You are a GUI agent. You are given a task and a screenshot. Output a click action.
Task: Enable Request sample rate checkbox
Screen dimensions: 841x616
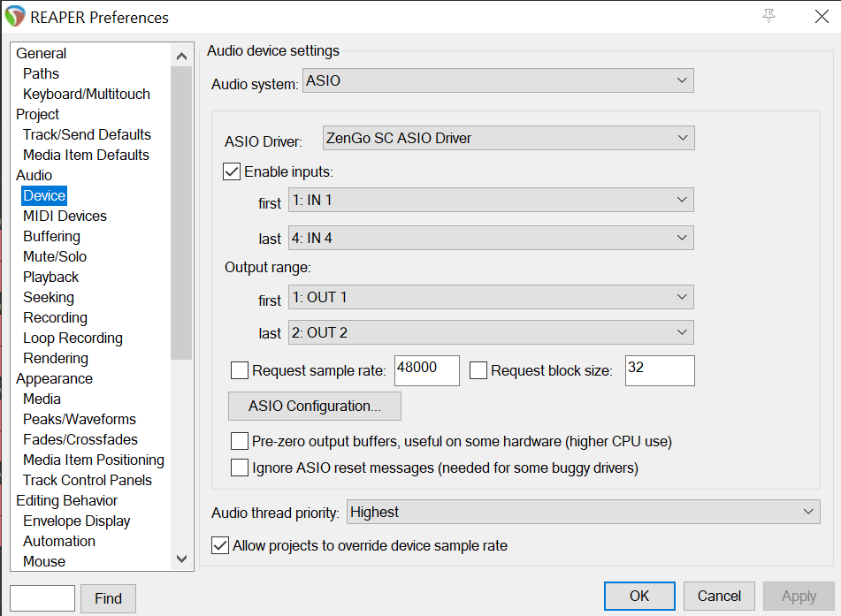pos(240,370)
